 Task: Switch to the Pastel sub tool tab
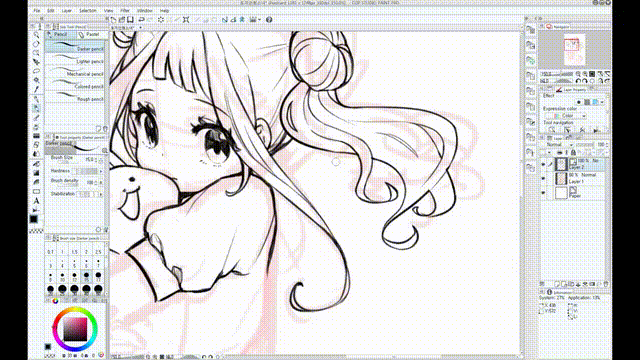pos(90,35)
